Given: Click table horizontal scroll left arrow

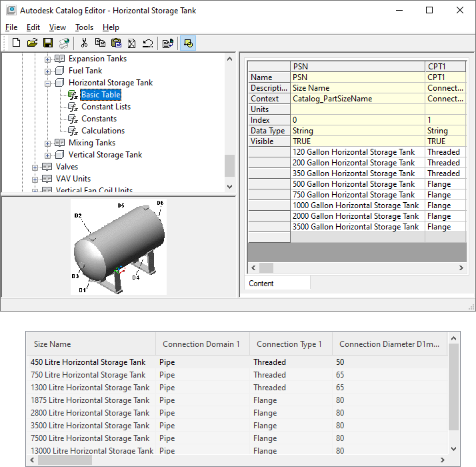Looking at the screenshot, I should click(x=253, y=268).
